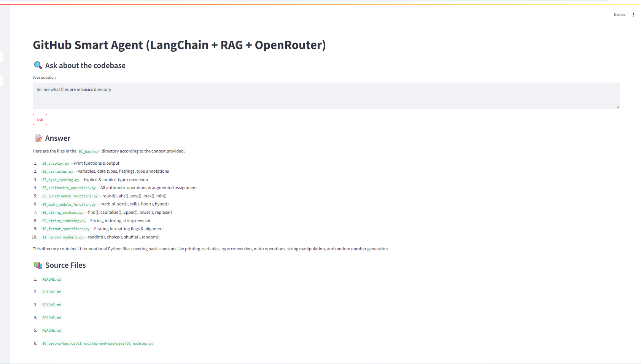Select the file name 11_random_numbers.py
This screenshot has height=364, width=641.
(x=63, y=237)
